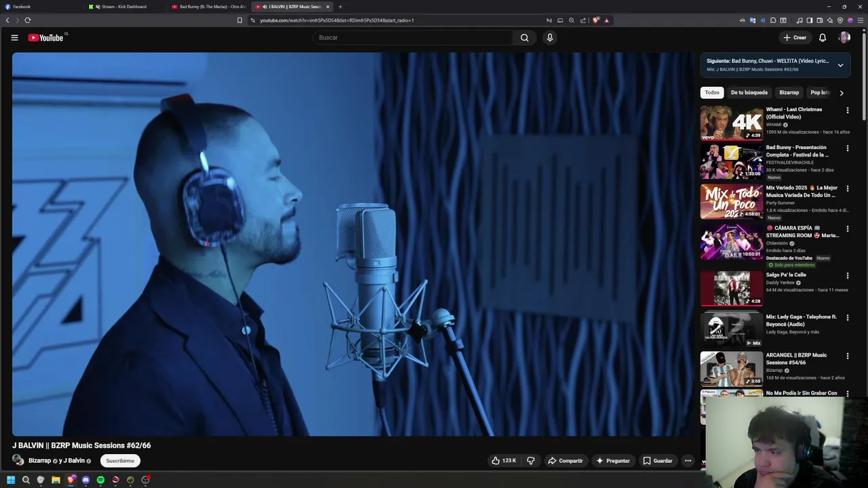Click the Suscribirme button
The image size is (868, 488).
click(x=120, y=461)
